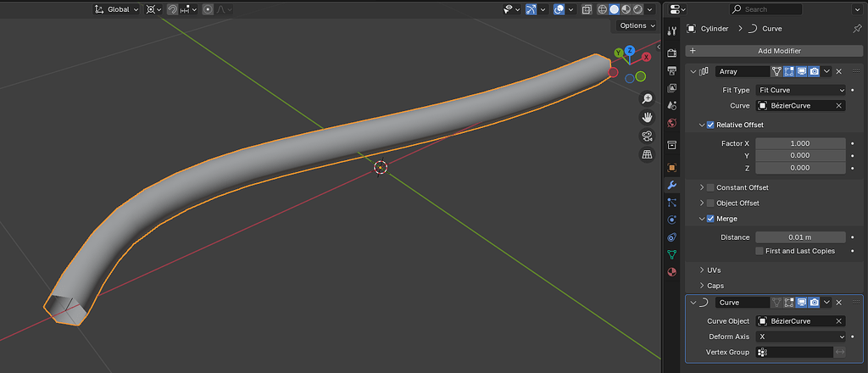Open the Scene properties tab
The height and width of the screenshot is (373, 868).
click(671, 104)
